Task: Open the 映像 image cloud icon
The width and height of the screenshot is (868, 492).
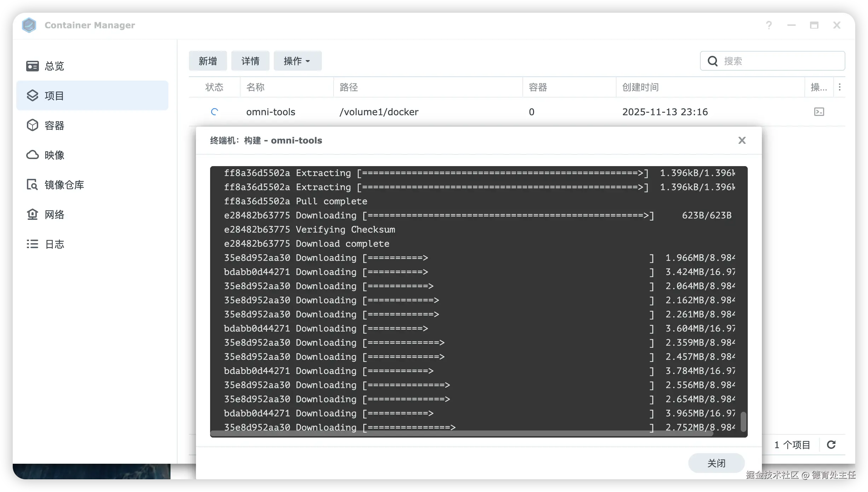Action: coord(32,155)
